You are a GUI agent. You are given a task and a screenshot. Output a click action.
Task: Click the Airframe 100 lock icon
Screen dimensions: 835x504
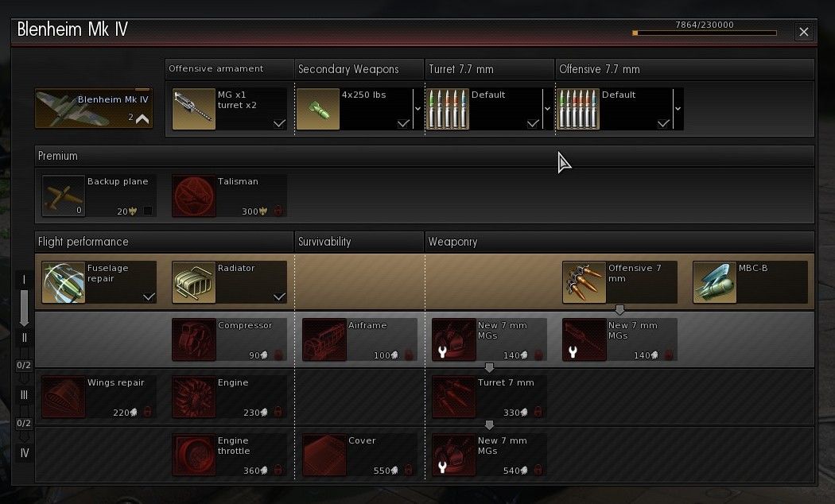pos(409,355)
